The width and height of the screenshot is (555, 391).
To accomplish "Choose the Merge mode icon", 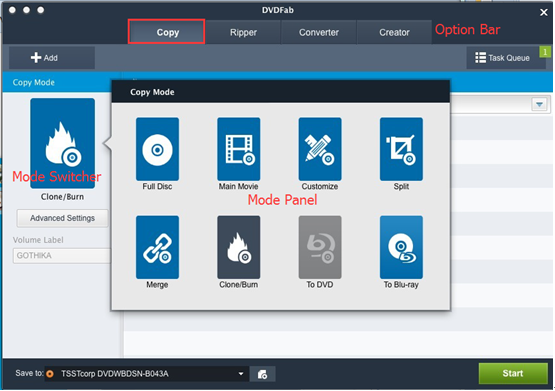I will (157, 247).
